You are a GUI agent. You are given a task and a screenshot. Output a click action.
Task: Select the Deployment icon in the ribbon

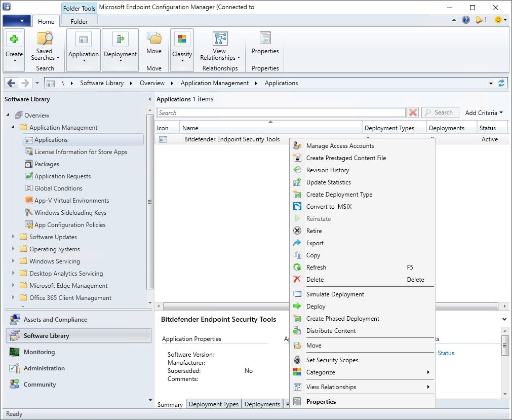(120, 46)
